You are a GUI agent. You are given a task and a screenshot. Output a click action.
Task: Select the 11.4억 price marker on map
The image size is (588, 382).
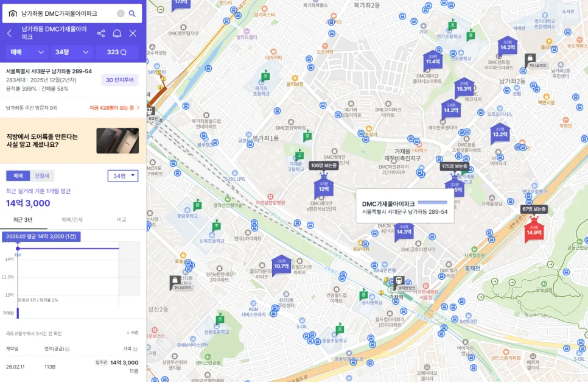(432, 61)
